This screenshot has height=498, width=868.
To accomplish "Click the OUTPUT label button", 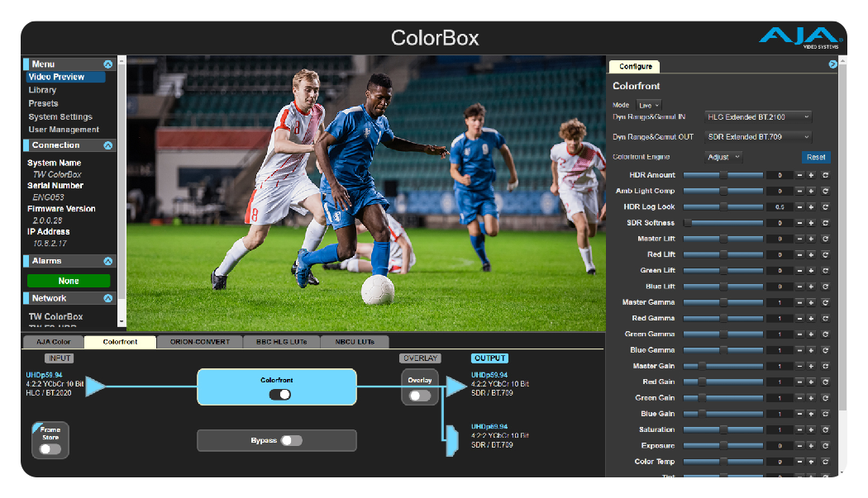I will coord(490,358).
